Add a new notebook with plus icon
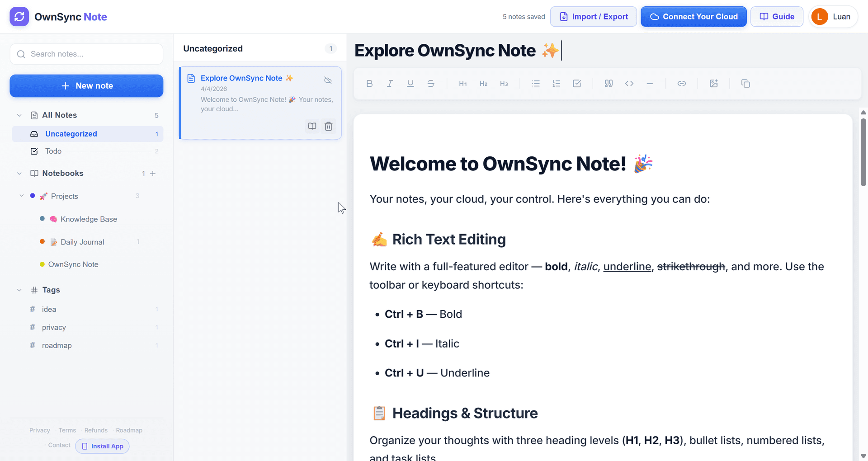 153,174
